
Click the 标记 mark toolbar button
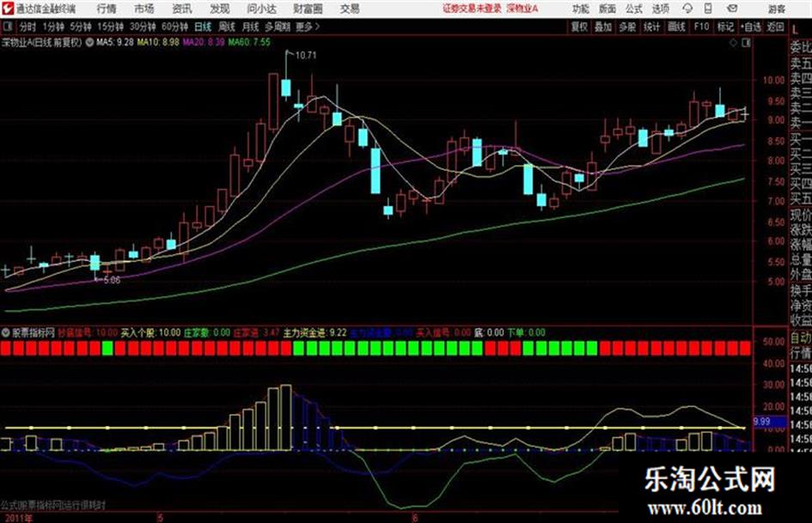pyautogui.click(x=725, y=27)
